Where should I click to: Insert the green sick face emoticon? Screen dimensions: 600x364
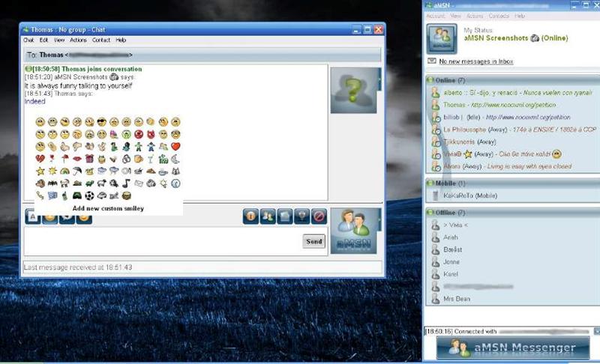click(x=126, y=134)
